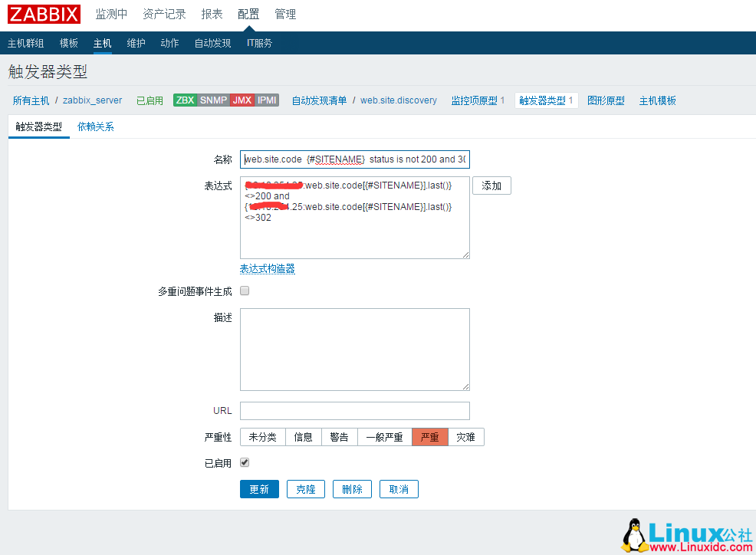The width and height of the screenshot is (756, 555).
Task: Go to the 监控项原型 link
Action: coord(475,100)
